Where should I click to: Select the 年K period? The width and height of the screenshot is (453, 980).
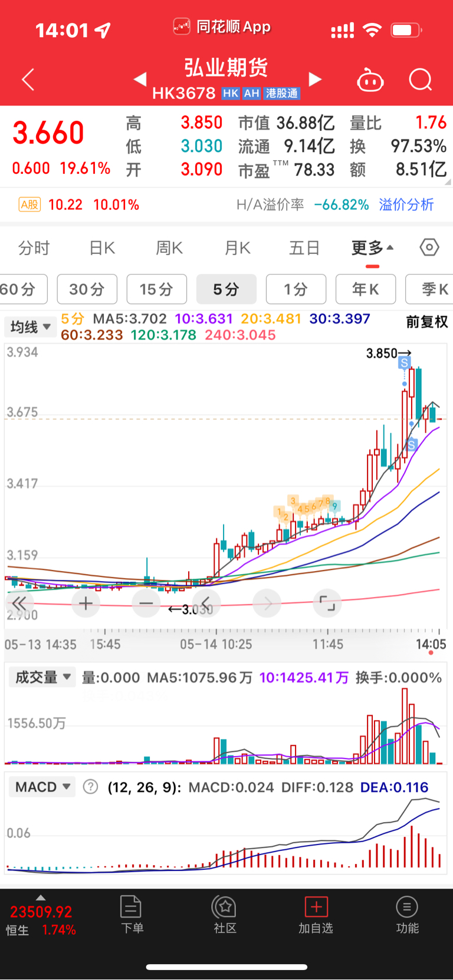point(366,289)
